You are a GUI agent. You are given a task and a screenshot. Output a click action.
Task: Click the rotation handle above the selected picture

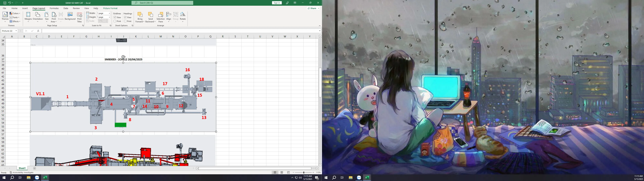pyautogui.click(x=123, y=57)
